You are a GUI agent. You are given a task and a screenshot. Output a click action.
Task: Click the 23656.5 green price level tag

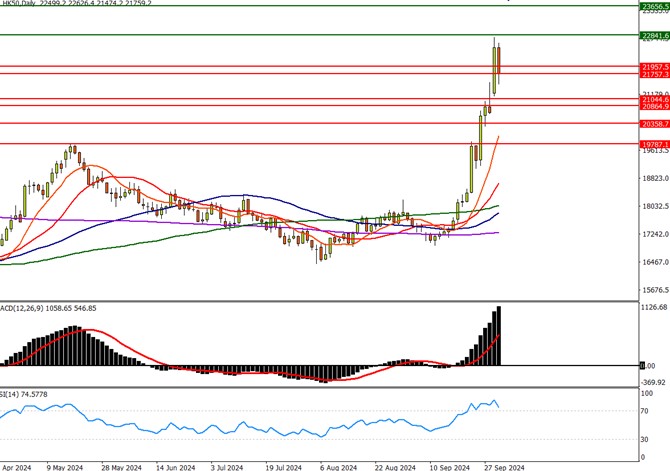click(x=653, y=6)
